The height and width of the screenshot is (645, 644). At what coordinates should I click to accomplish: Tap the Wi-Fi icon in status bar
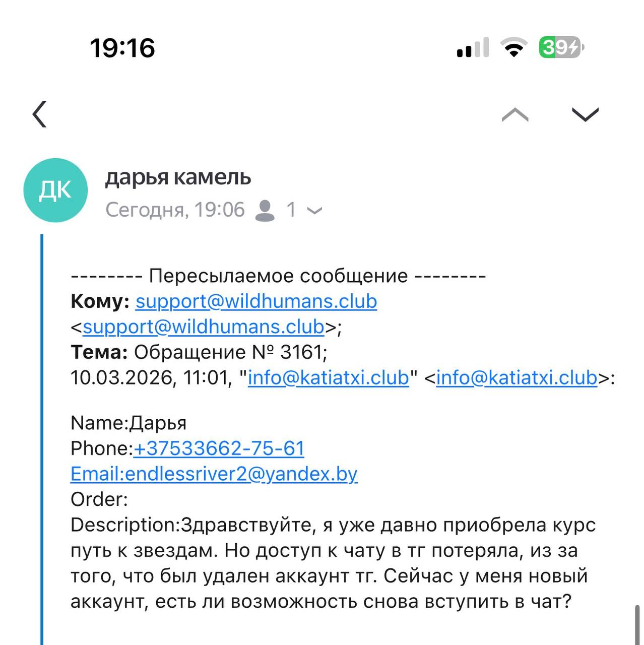pyautogui.click(x=513, y=48)
